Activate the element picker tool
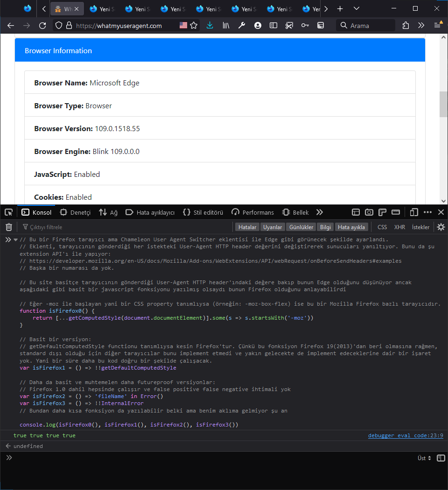Image resolution: width=448 pixels, height=490 pixels. click(9, 212)
